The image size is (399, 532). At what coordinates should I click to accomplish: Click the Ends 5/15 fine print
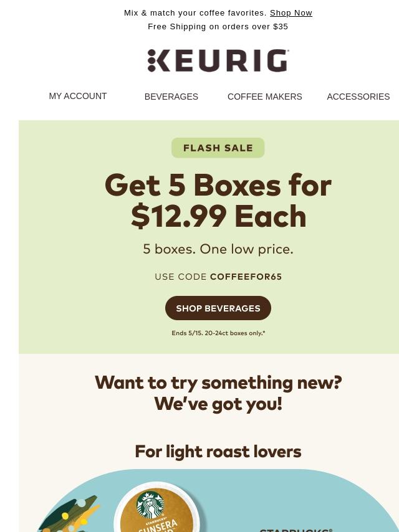point(218,333)
